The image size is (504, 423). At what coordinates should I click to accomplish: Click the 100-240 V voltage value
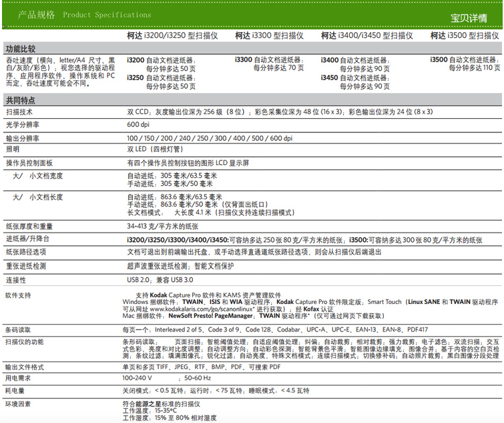tap(138, 378)
